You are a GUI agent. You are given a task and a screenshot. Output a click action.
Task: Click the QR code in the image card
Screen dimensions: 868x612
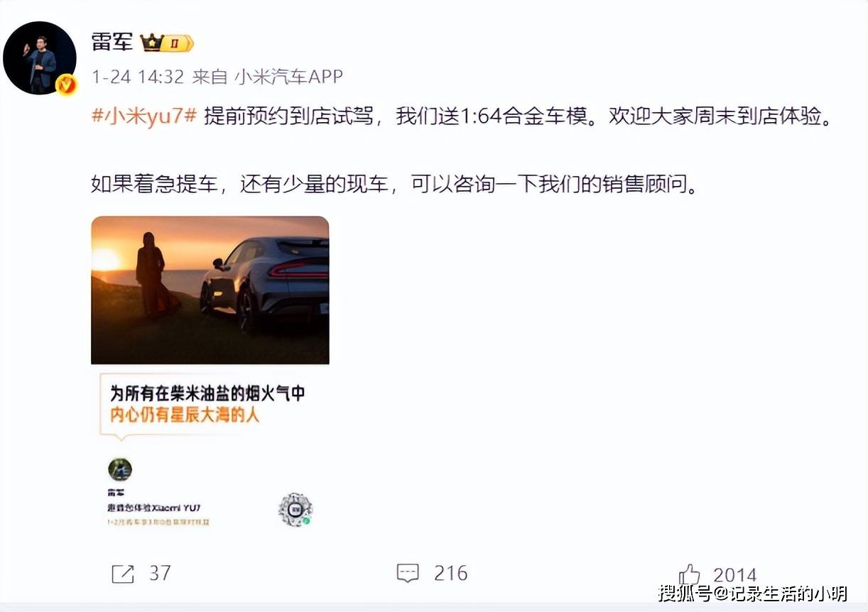click(295, 509)
